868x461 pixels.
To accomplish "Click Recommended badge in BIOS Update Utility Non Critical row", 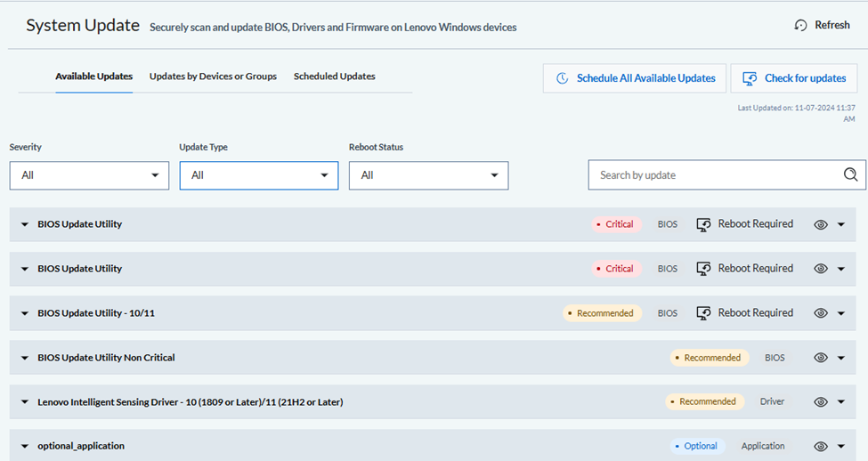I will point(710,358).
